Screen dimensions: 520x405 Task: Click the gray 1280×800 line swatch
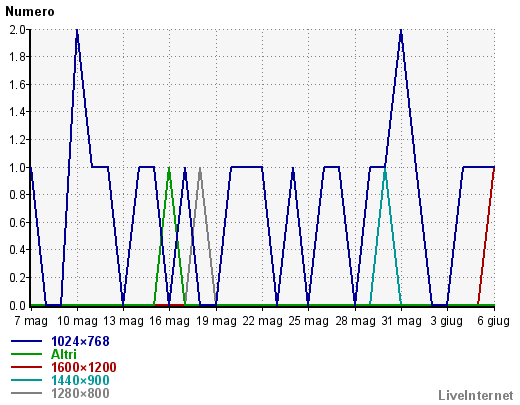pyautogui.click(x=27, y=393)
